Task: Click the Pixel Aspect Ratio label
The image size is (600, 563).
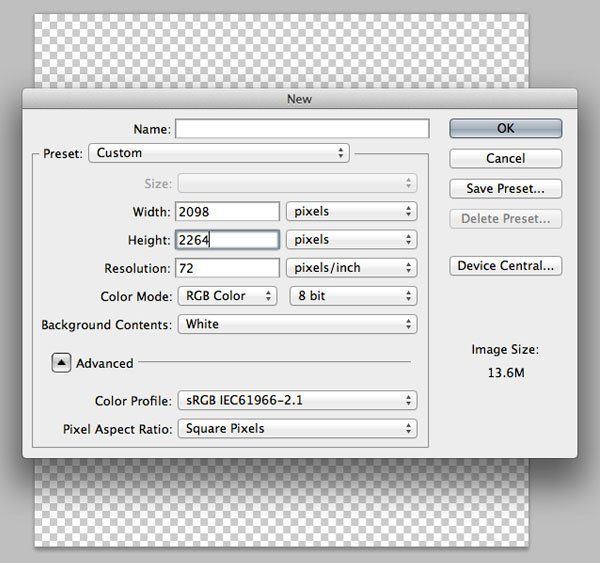Action: (117, 429)
